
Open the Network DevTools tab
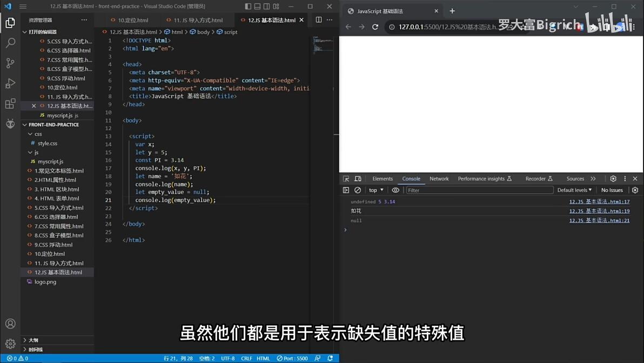(439, 179)
